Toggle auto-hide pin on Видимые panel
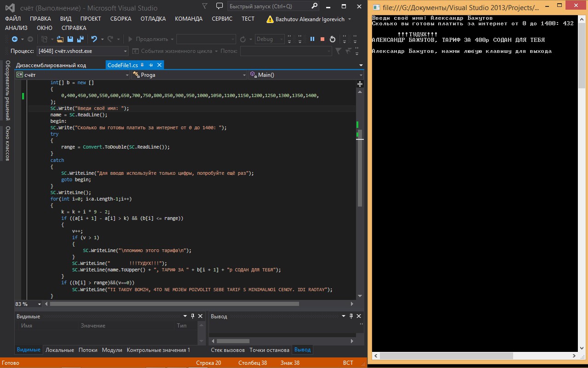588x368 pixels. (192, 316)
